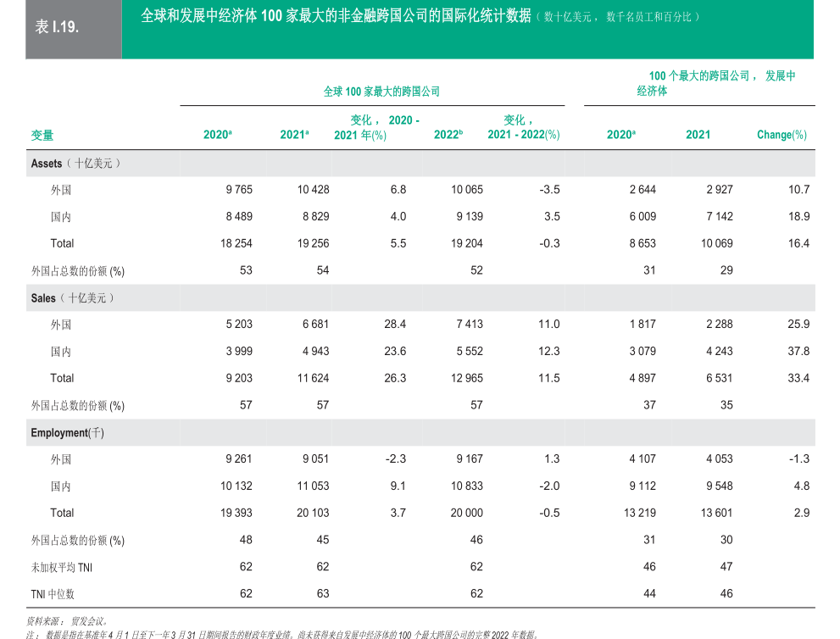Click the table label 表 I.19.
840x639 pixels.
coord(58,28)
